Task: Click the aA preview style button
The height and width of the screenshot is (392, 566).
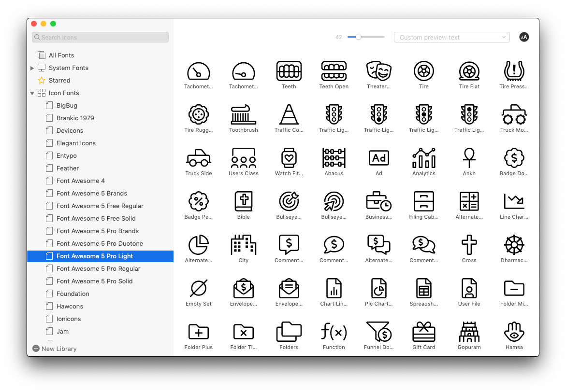Action: (524, 37)
